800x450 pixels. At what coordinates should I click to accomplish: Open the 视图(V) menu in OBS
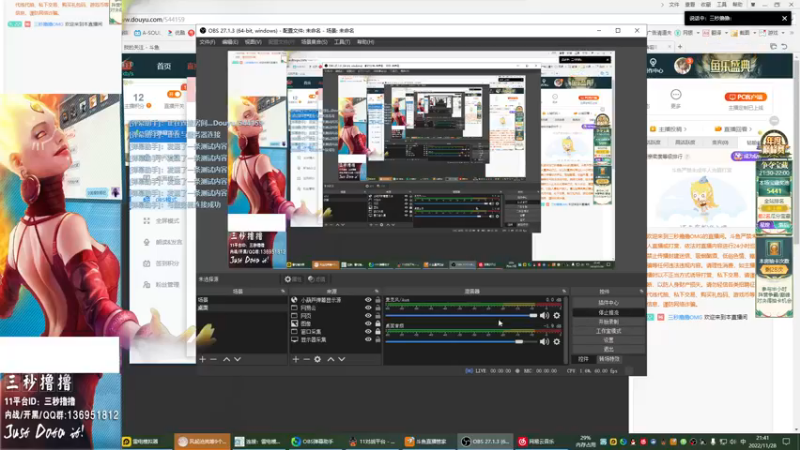point(253,42)
